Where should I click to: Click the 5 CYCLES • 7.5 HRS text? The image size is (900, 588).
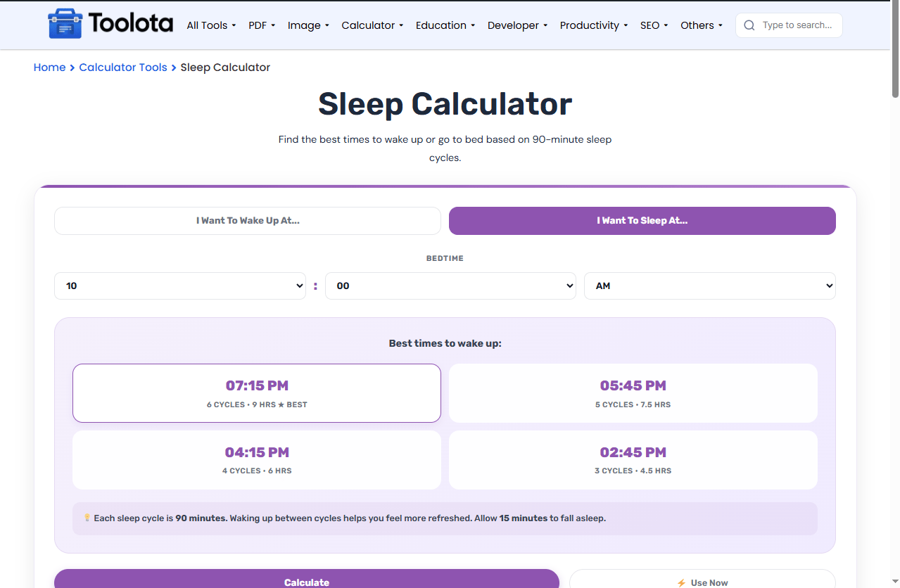coord(633,404)
